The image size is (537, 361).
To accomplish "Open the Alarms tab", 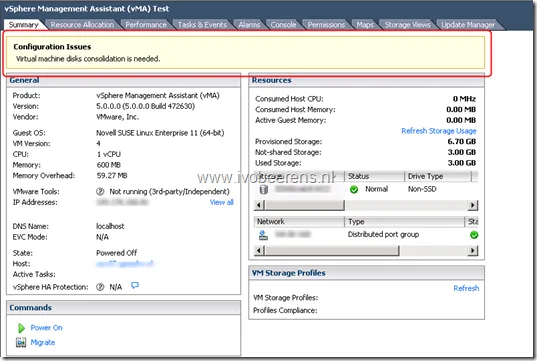I will pyautogui.click(x=249, y=25).
